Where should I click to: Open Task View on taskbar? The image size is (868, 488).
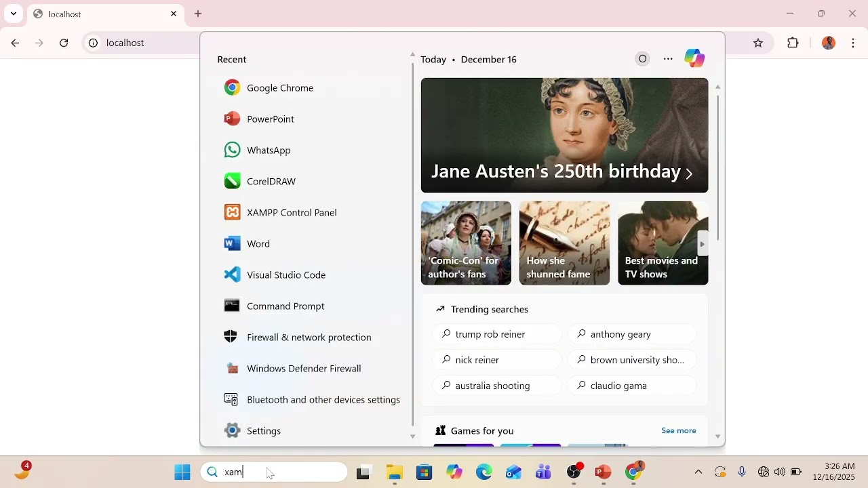pyautogui.click(x=363, y=472)
